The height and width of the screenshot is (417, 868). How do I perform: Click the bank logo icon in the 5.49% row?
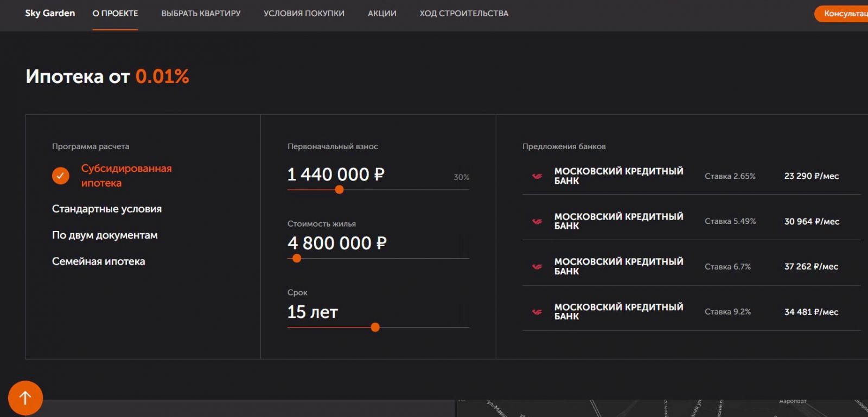point(537,221)
